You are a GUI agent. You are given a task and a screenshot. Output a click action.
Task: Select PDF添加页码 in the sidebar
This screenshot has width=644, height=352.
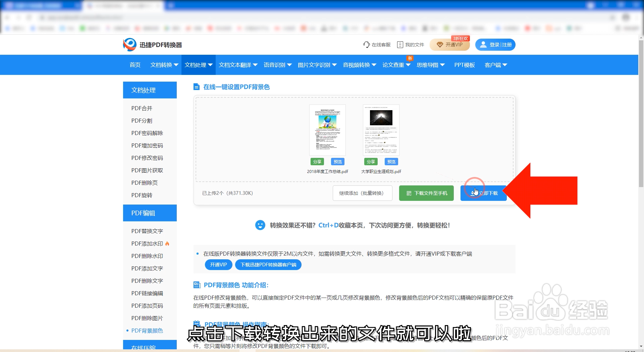pyautogui.click(x=147, y=306)
